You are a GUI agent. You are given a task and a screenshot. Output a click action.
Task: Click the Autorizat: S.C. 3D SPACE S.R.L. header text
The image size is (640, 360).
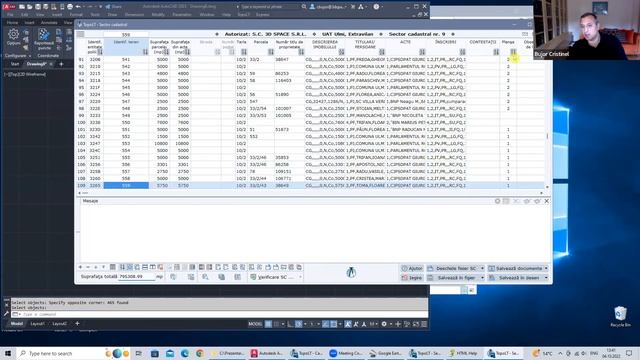(265, 34)
